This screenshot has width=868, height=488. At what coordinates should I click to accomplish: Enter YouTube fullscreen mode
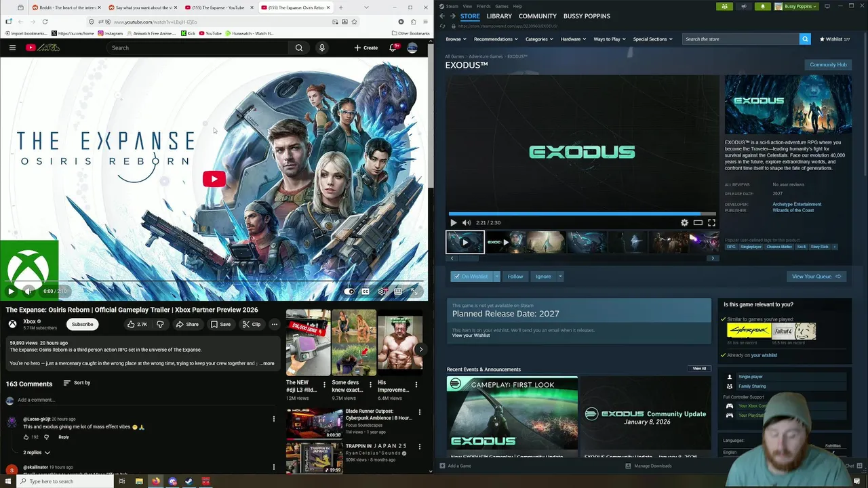point(414,291)
